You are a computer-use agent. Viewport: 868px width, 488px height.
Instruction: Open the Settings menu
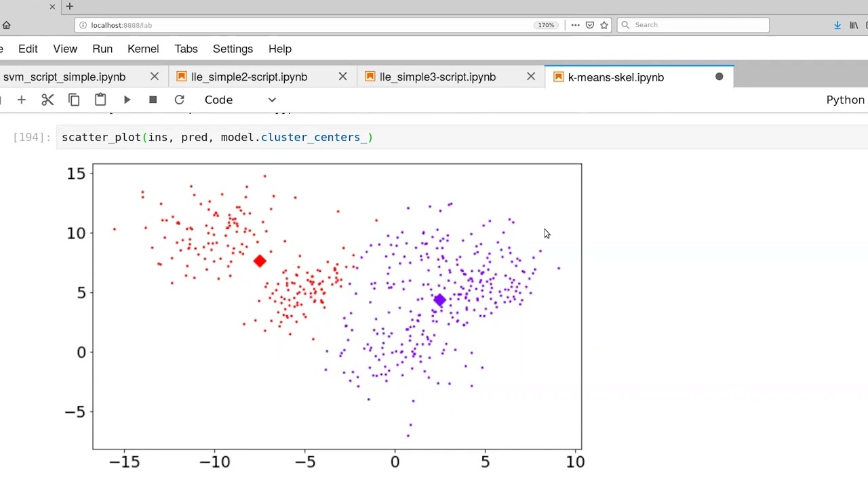[x=233, y=49]
